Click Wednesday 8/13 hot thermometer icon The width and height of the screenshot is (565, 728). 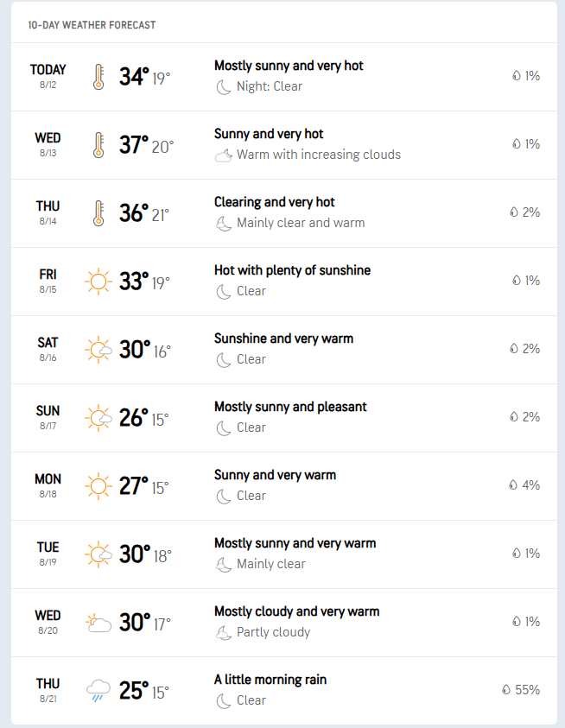(x=98, y=145)
